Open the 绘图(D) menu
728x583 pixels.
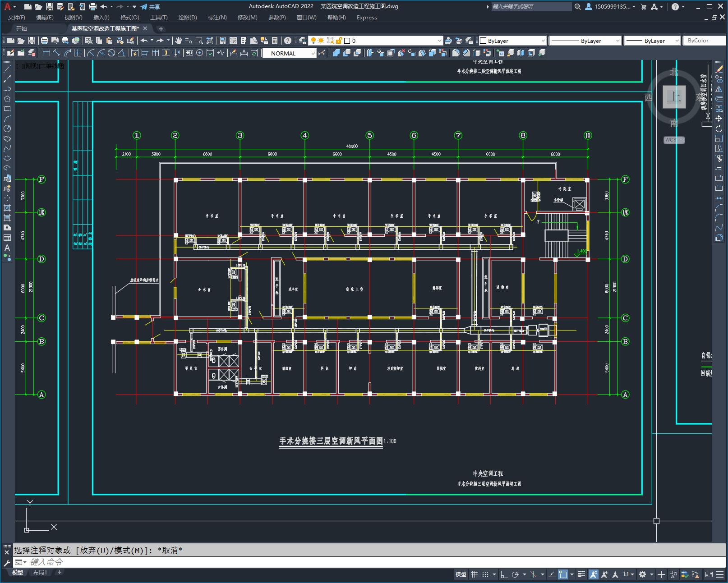click(x=187, y=17)
